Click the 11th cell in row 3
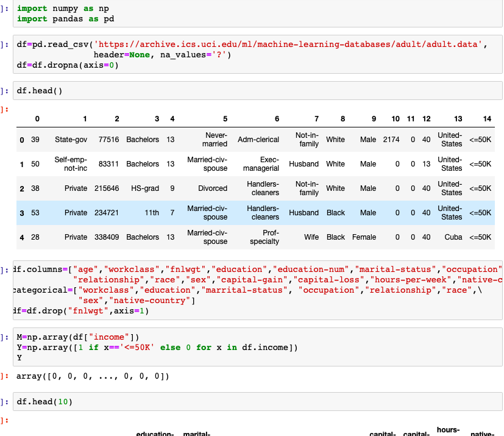This screenshot has height=436, width=504. [152, 213]
